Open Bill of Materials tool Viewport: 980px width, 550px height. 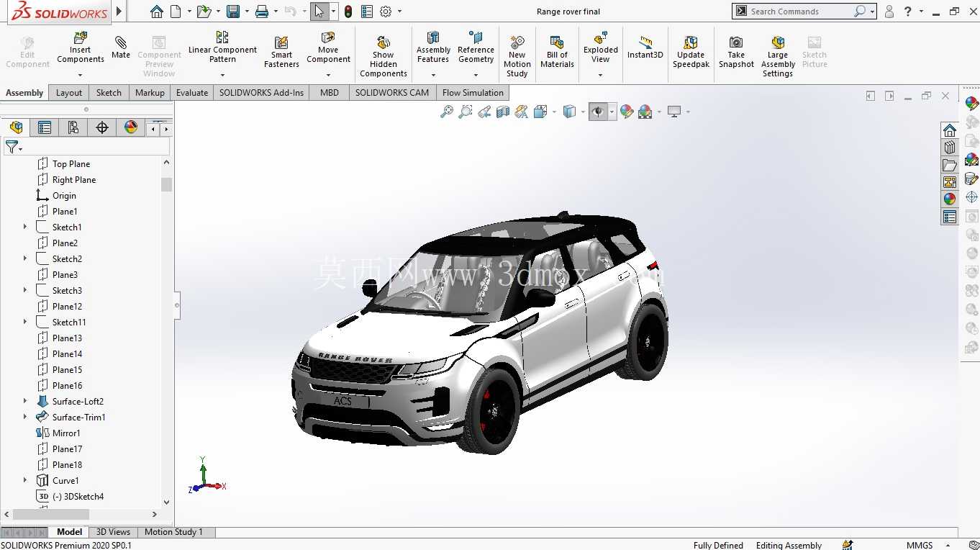(x=557, y=52)
